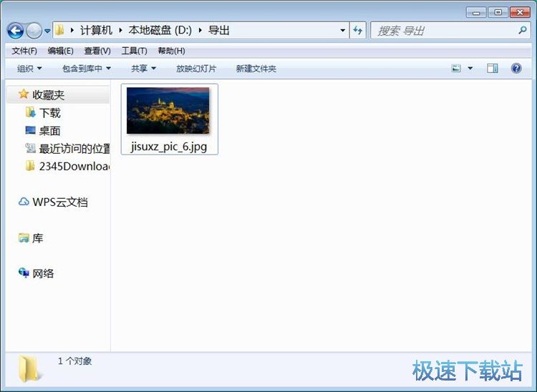The image size is (537, 392).
Task: Open the 共享 dropdown
Action: [143, 69]
